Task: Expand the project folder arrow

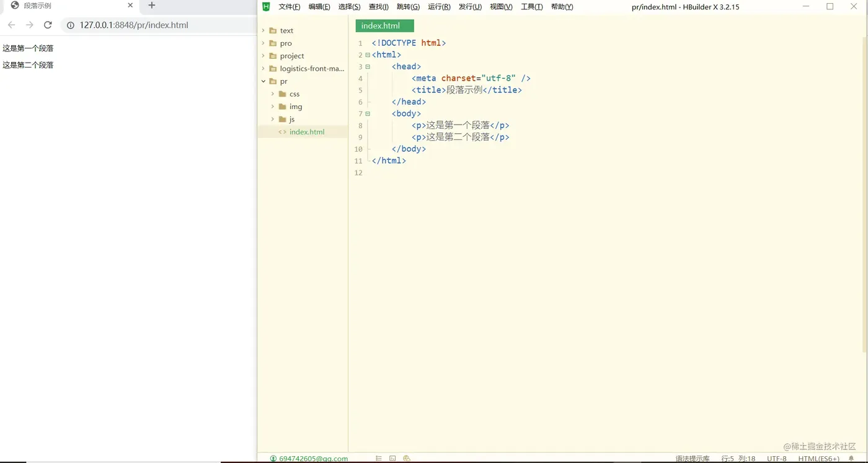Action: 263,56
